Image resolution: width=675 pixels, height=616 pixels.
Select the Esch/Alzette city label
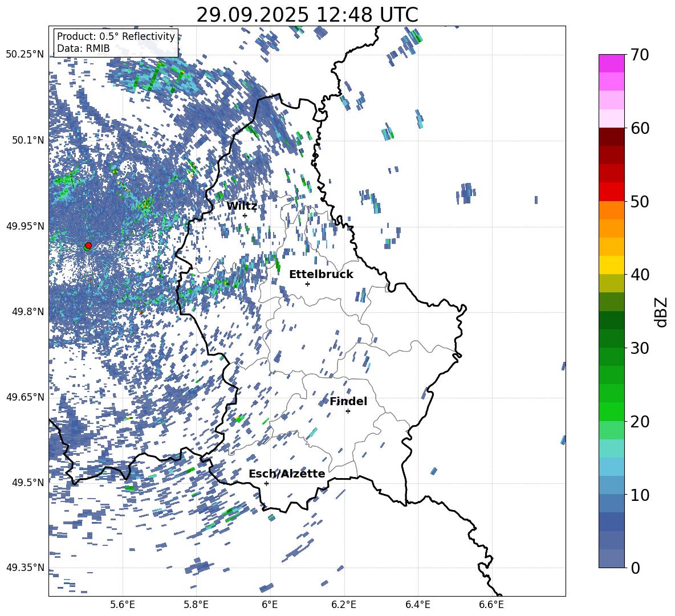pos(287,474)
